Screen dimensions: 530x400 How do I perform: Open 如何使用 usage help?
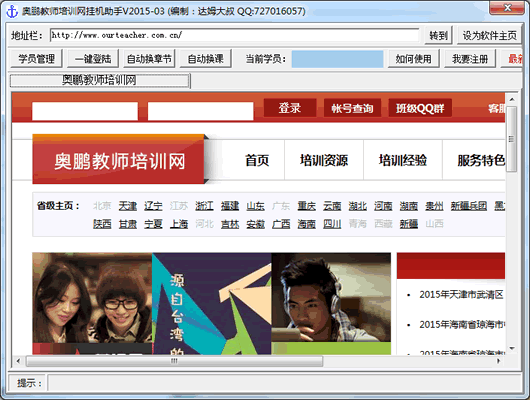[413, 58]
